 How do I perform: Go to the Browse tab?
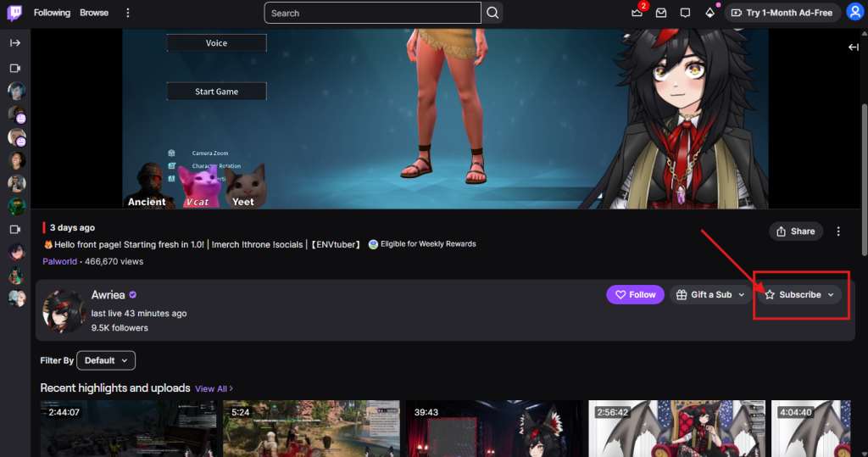pyautogui.click(x=94, y=13)
